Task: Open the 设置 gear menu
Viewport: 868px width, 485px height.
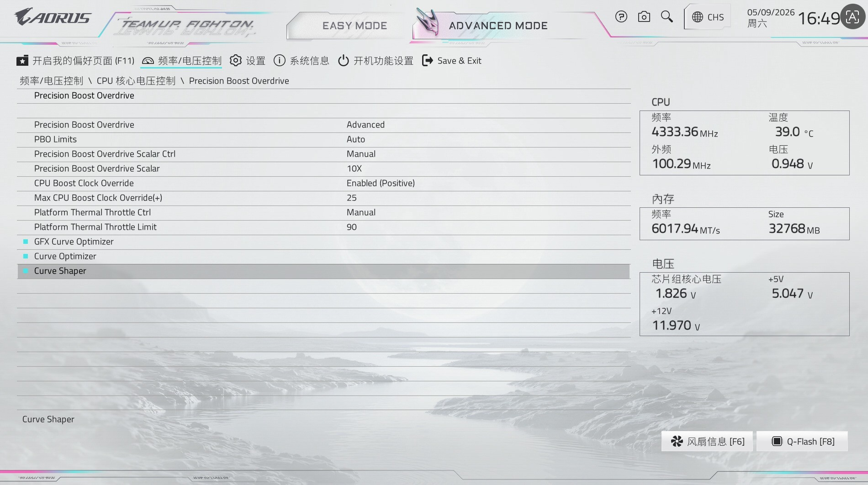Action: (247, 61)
